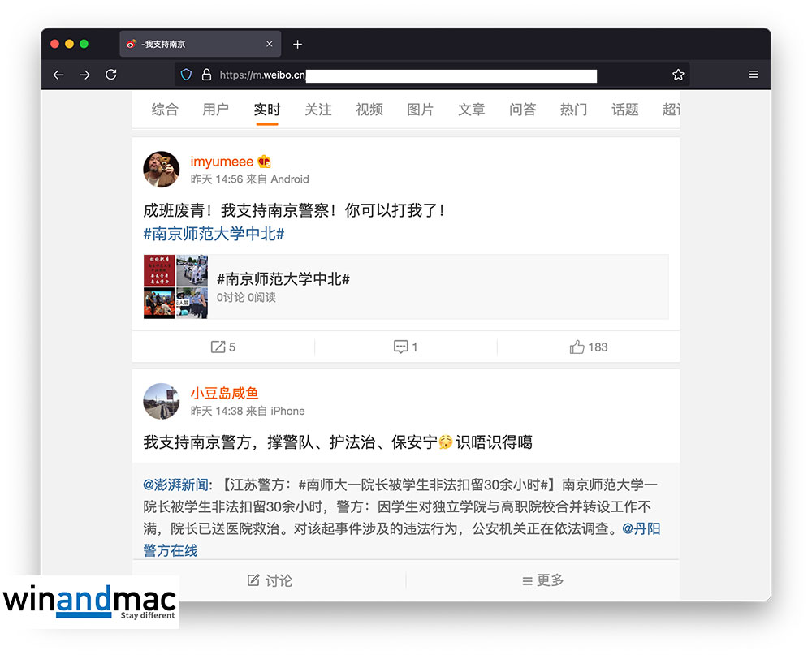Expand the 更多 options menu
The image size is (812, 655).
(x=542, y=580)
